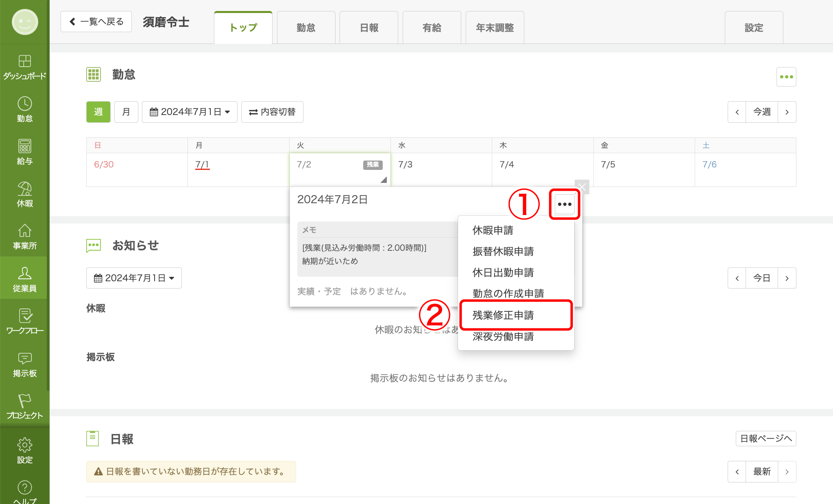Screen dimensions: 833x504
Task: Click the 最新 button in 日報
Action: tap(762, 471)
